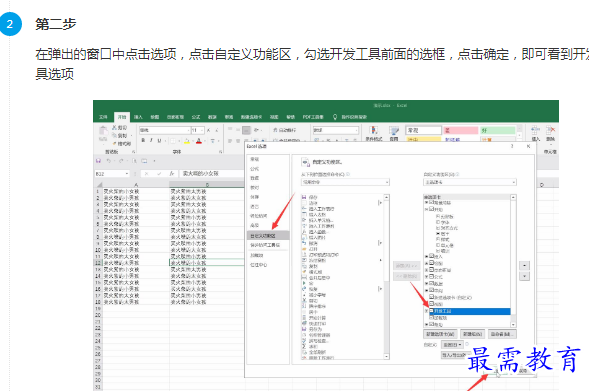This screenshot has height=391, width=589.
Task: Toggle the 加载项 checkbox below 开发工具
Action: 432,318
